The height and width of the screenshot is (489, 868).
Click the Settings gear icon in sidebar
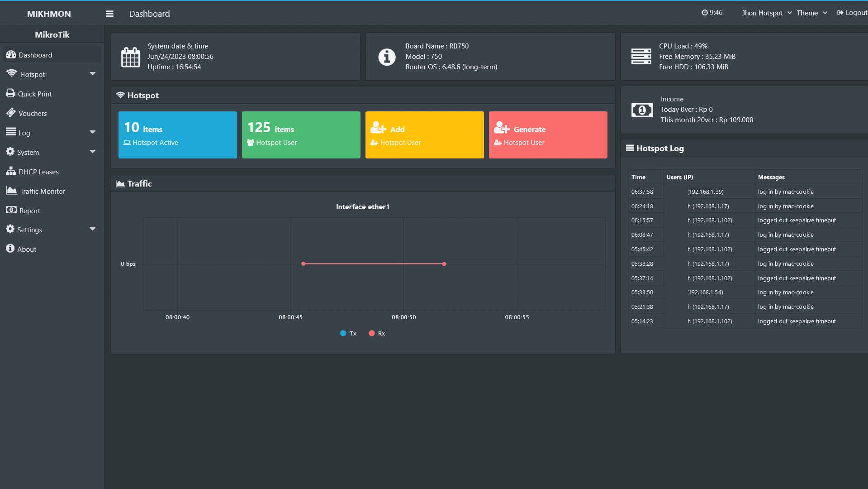(x=10, y=229)
